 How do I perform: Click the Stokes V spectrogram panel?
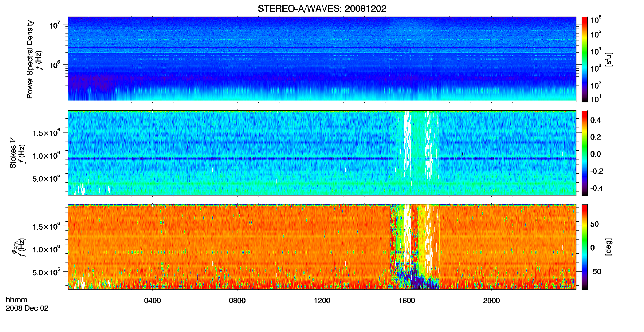(x=322, y=153)
